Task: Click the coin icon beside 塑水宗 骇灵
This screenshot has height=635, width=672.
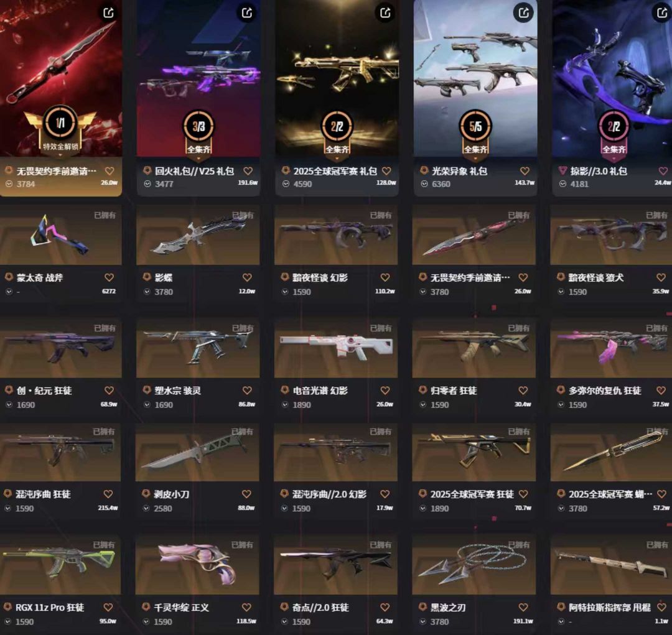Action: [x=147, y=391]
